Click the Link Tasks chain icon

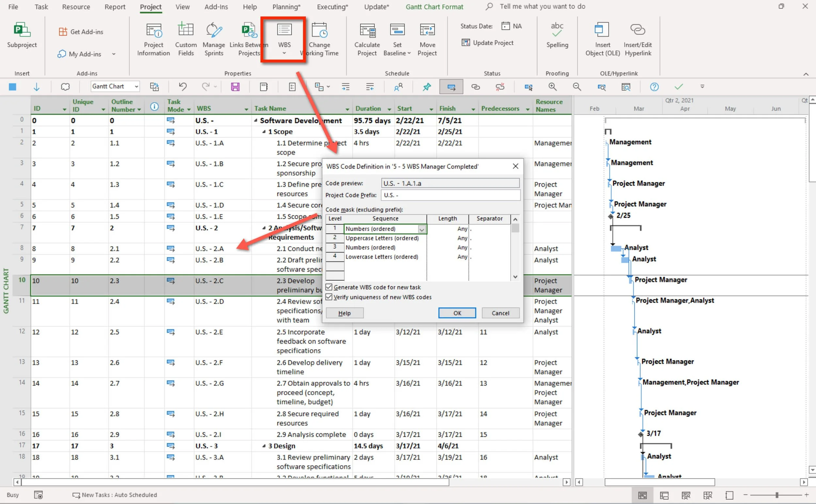coord(475,87)
